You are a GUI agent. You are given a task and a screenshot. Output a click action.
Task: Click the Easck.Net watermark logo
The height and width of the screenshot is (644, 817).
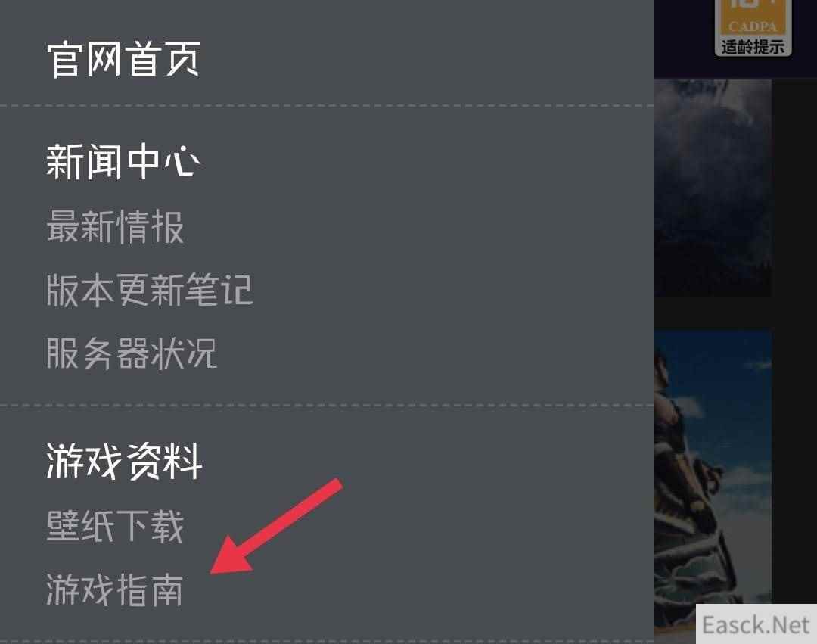click(x=756, y=624)
